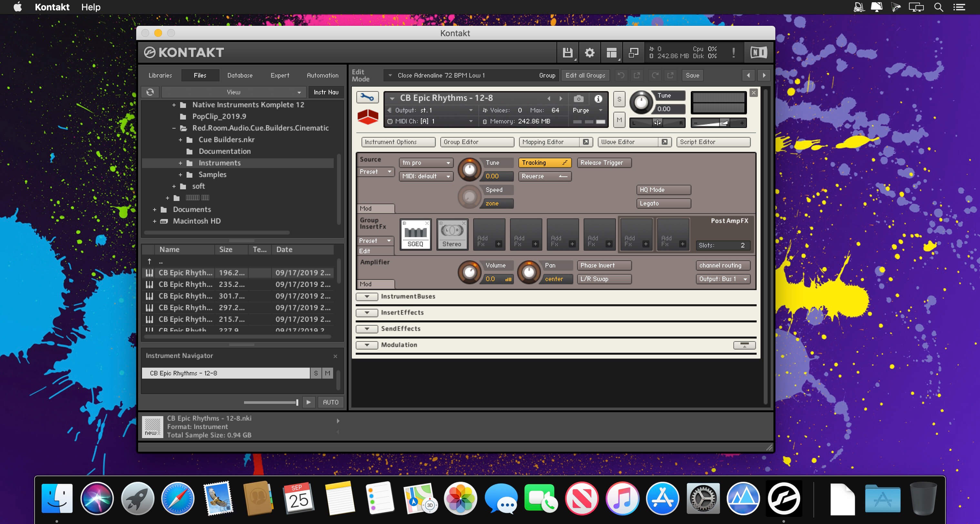Open Siri from the Dock
This screenshot has height=524, width=980.
[x=97, y=498]
